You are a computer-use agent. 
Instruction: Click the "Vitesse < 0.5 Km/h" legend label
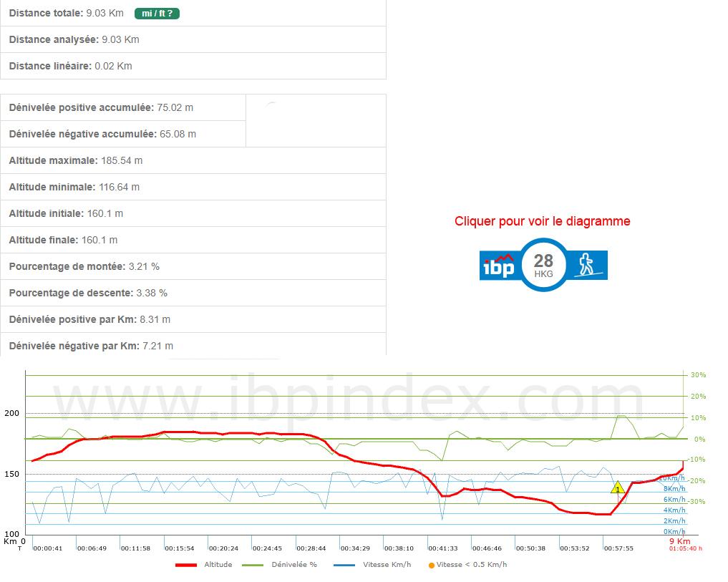pos(472,565)
